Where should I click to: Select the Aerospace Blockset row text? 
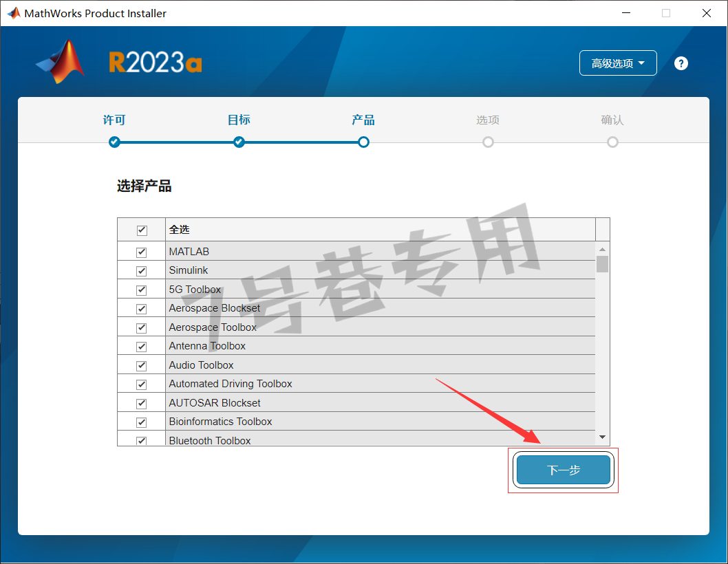coord(215,308)
